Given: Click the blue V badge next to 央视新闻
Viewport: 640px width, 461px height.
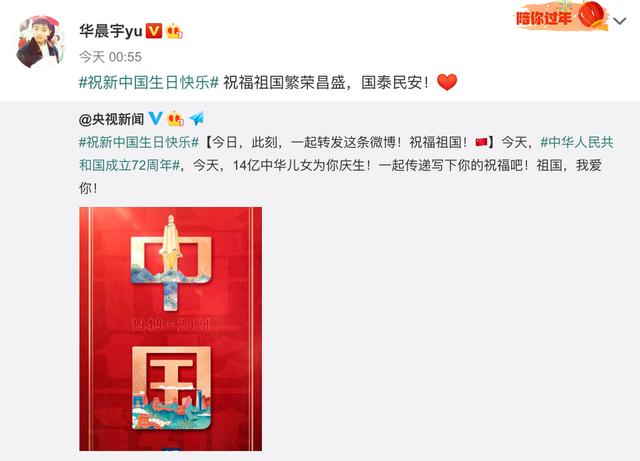Looking at the screenshot, I should coord(155,118).
